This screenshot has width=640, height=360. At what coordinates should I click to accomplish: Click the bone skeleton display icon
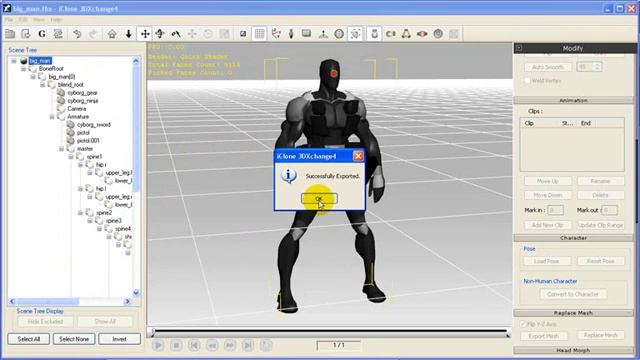tap(276, 34)
